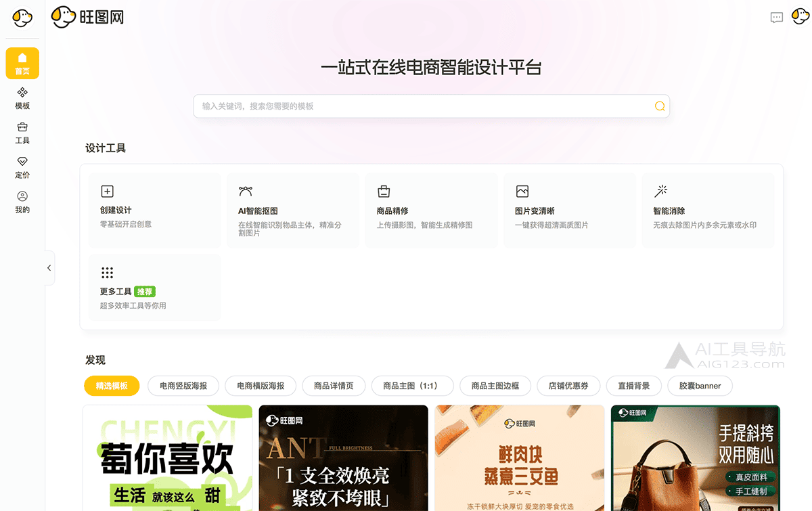Select the 胶囊banner tab
Image resolution: width=812 pixels, height=511 pixels.
700,386
